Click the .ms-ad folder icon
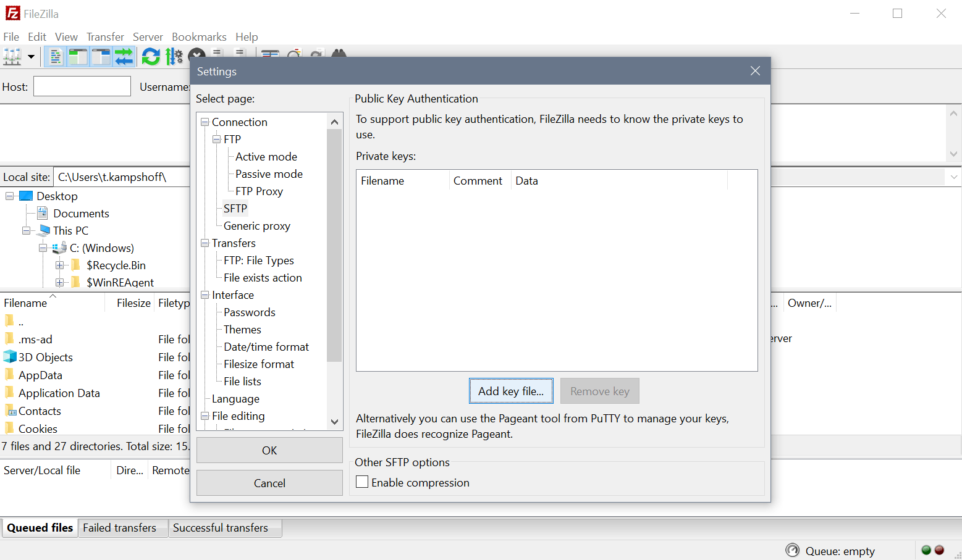The width and height of the screenshot is (962, 560). (9, 338)
